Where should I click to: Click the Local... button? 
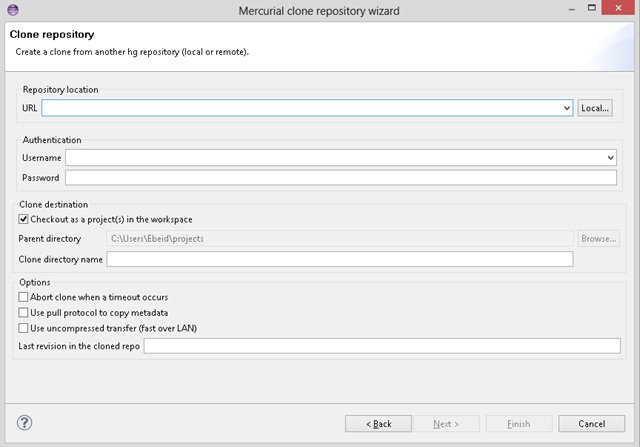[594, 107]
